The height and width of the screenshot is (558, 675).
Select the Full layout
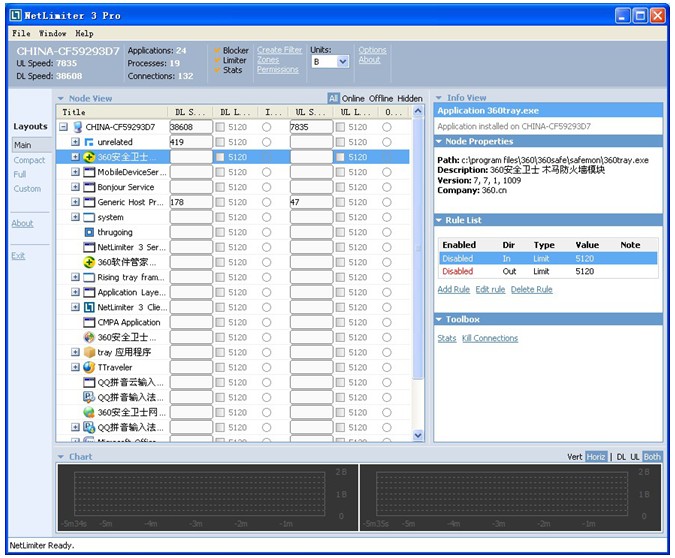point(20,174)
